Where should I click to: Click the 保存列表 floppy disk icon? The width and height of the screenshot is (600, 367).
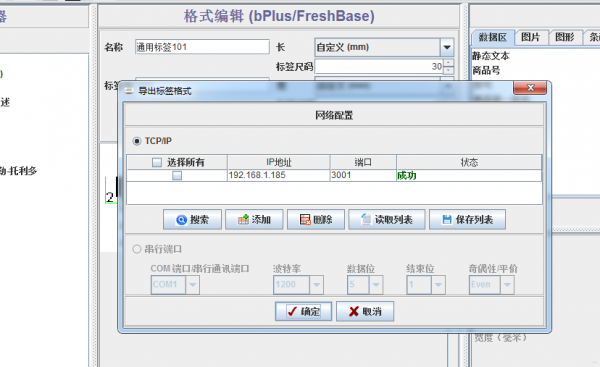[447, 219]
